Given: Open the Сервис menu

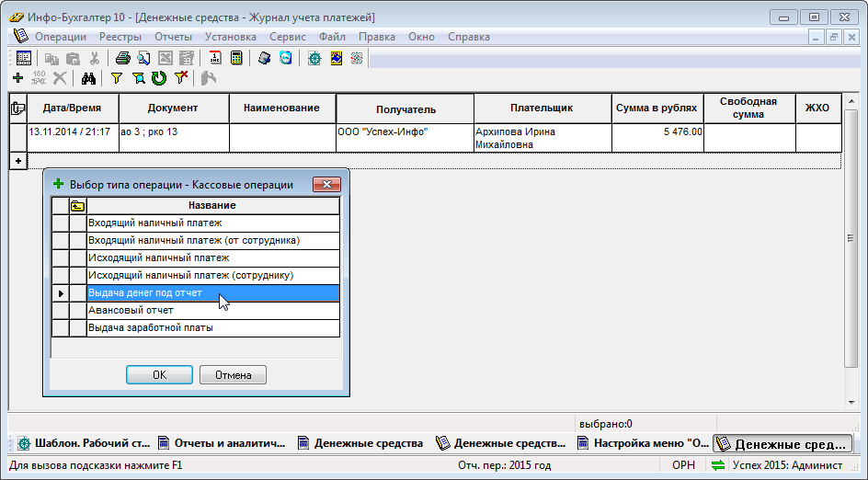Looking at the screenshot, I should point(287,37).
